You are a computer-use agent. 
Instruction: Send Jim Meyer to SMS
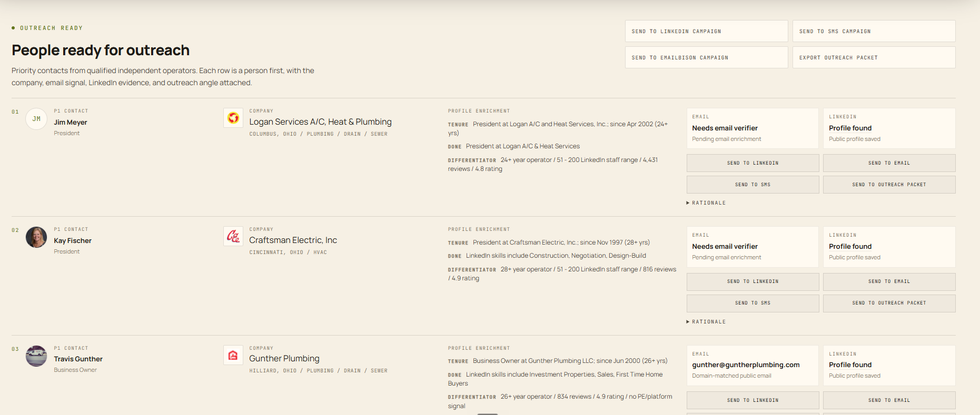[x=753, y=185]
